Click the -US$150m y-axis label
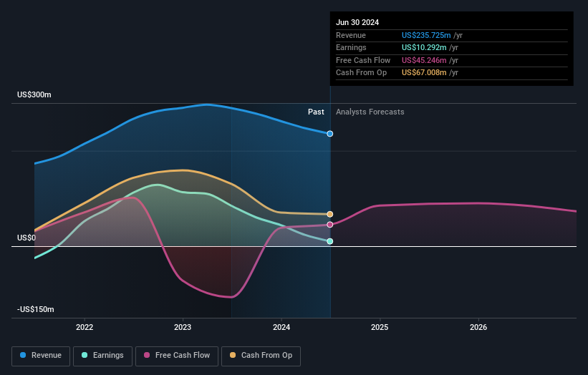 click(36, 309)
